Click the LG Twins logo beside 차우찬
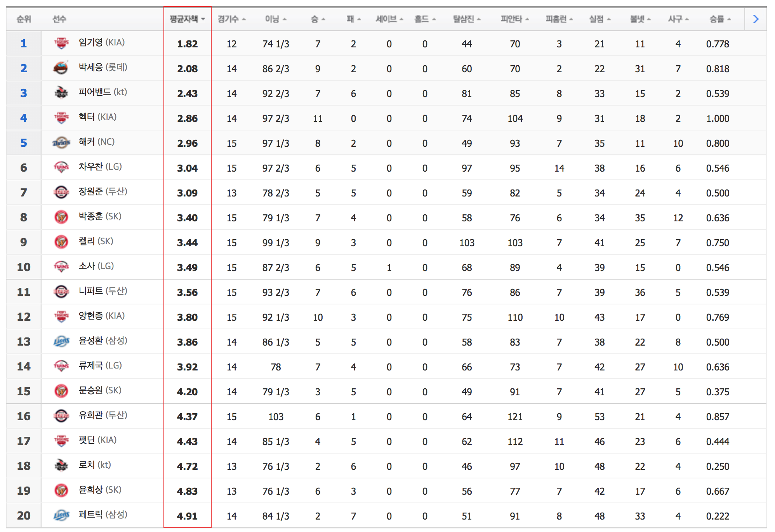The height and width of the screenshot is (532, 775). pyautogui.click(x=61, y=167)
